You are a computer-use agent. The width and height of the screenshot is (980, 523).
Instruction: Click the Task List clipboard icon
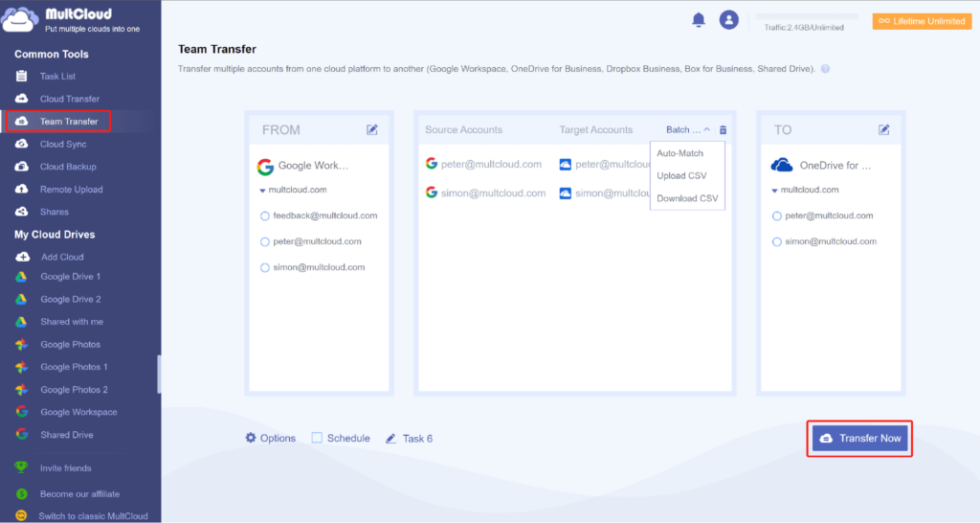point(21,77)
